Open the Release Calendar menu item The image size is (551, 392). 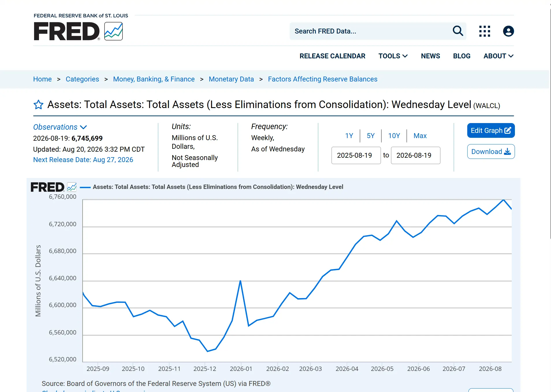[x=332, y=56]
